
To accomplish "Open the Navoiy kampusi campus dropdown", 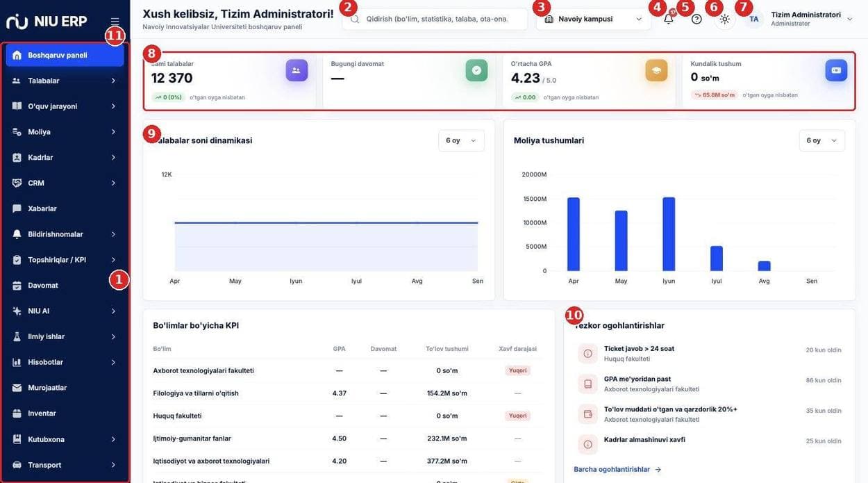I will pyautogui.click(x=594, y=19).
